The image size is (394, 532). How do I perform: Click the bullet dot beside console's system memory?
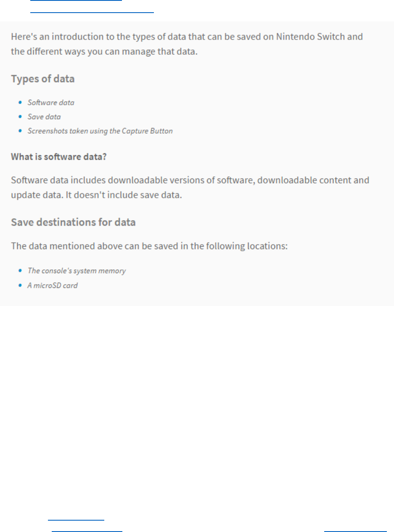click(x=21, y=271)
